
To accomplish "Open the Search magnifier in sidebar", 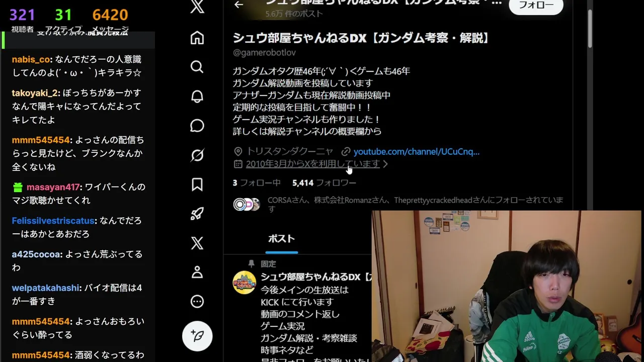I will [x=197, y=67].
